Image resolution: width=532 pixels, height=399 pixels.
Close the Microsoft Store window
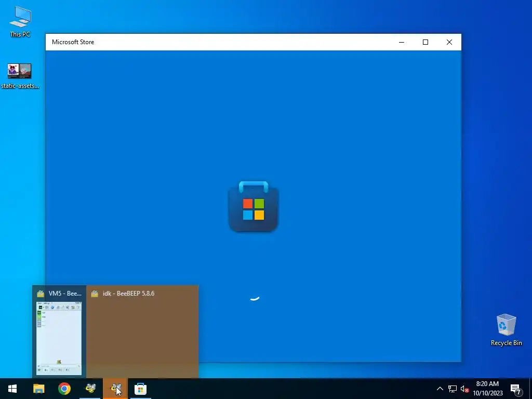[x=449, y=42]
